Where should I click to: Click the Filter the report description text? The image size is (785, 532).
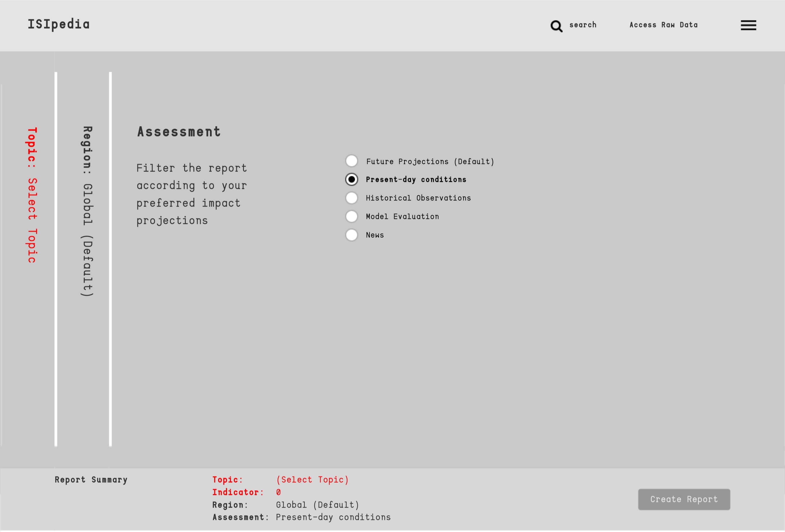[x=191, y=195]
